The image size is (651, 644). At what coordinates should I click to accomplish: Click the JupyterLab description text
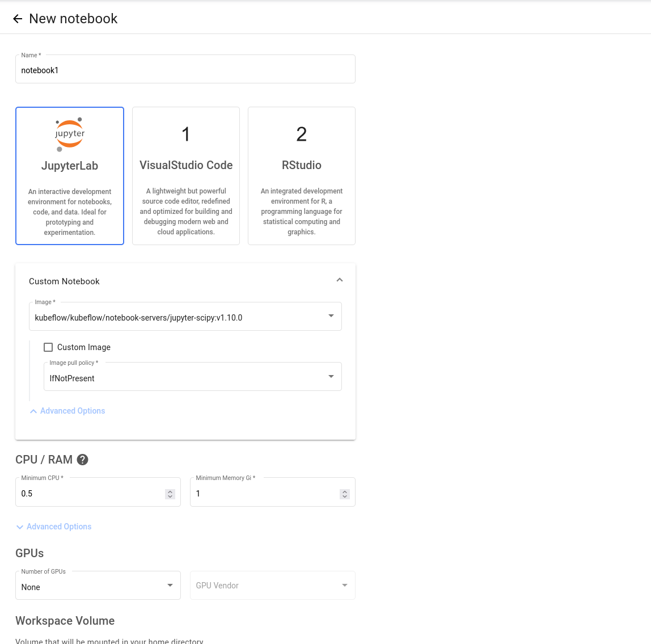coord(70,212)
